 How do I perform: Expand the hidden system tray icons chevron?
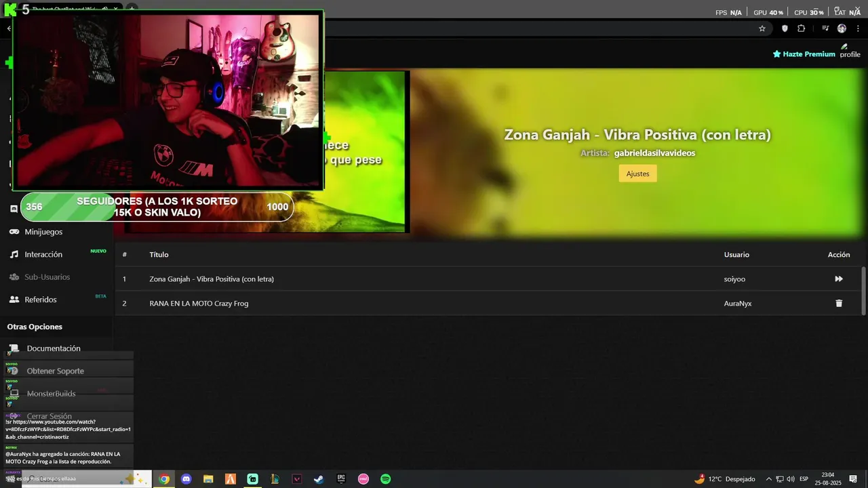click(x=768, y=479)
